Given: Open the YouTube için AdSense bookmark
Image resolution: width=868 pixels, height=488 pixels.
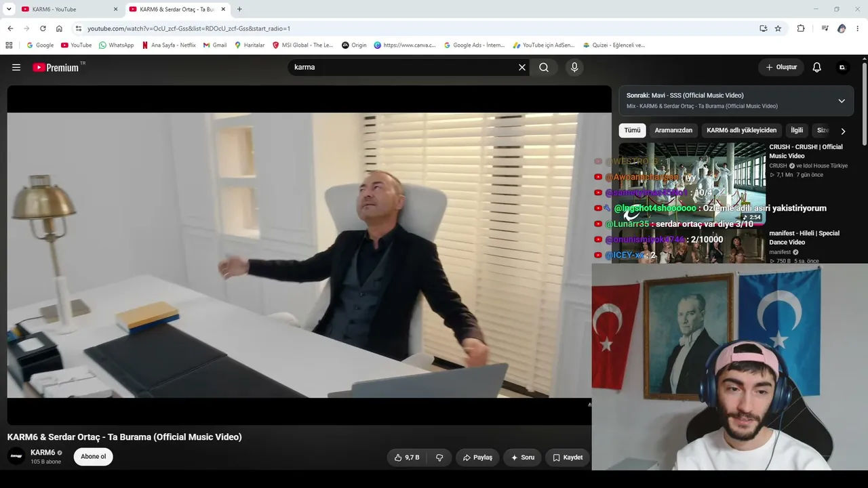Looking at the screenshot, I should [x=544, y=45].
